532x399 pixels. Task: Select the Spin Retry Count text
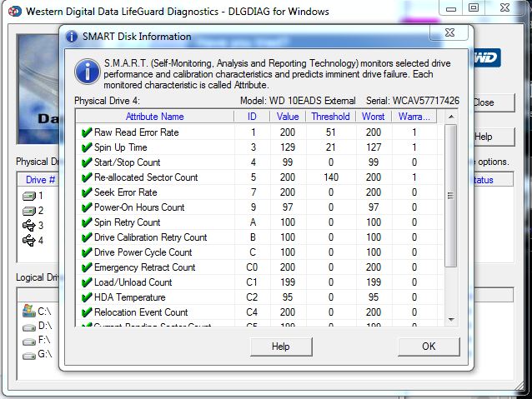pyautogui.click(x=128, y=222)
